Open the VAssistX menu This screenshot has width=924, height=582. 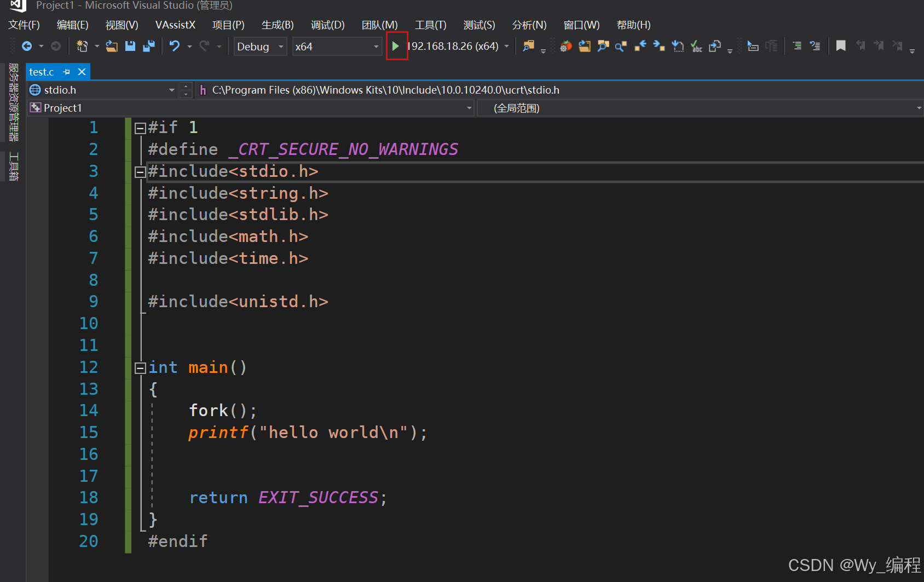(175, 25)
